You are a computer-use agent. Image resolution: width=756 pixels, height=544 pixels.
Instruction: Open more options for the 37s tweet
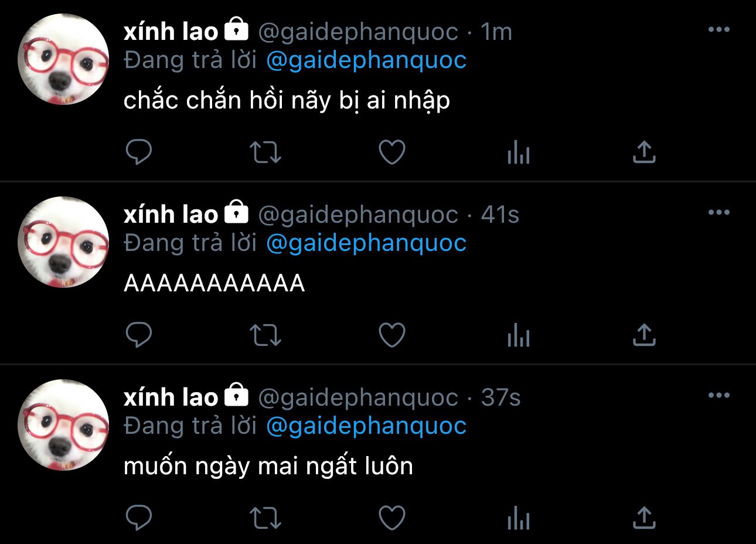[718, 395]
